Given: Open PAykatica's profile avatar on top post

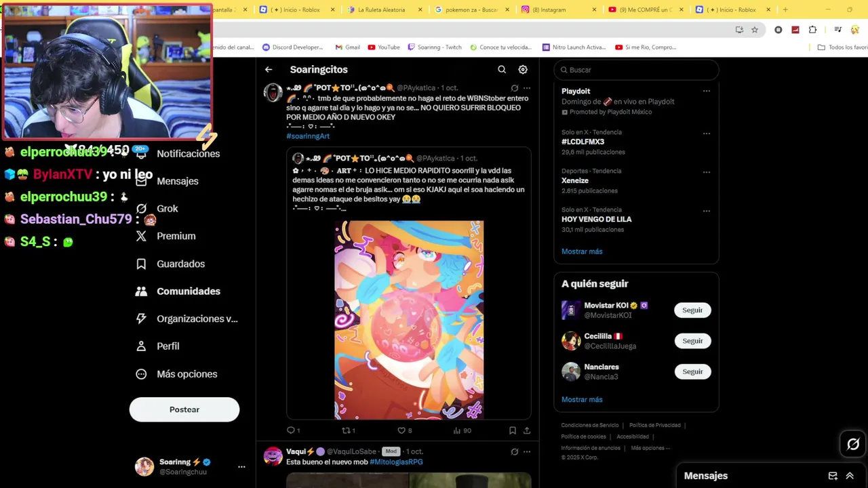Looking at the screenshot, I should [x=273, y=93].
